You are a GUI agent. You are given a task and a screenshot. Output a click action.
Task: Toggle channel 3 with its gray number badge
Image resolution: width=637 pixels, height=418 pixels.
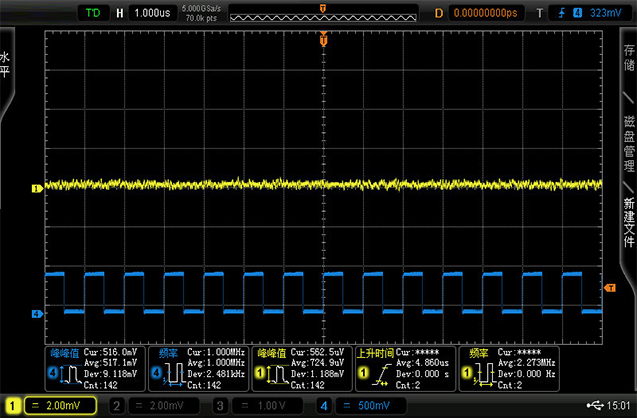220,406
